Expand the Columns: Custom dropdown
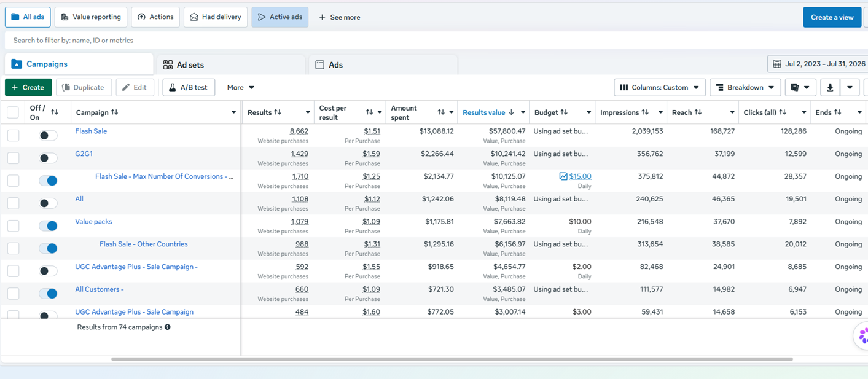Viewport: 868px width, 379px height. point(659,87)
